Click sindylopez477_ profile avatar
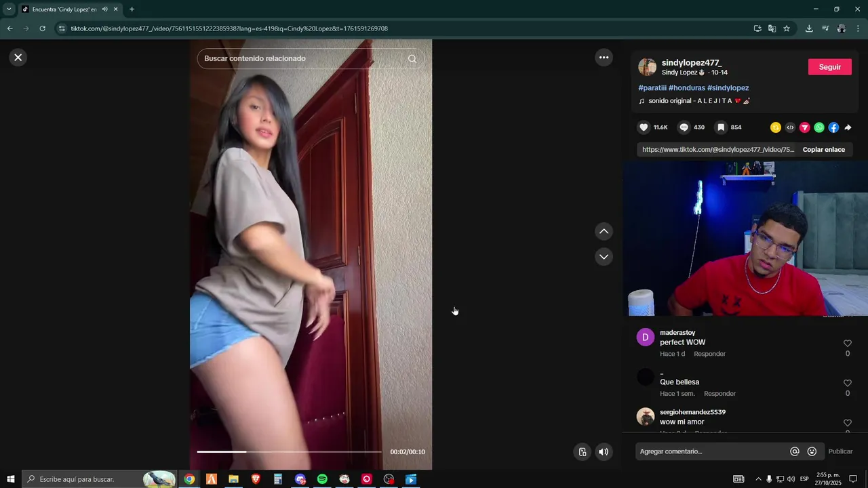 647,67
